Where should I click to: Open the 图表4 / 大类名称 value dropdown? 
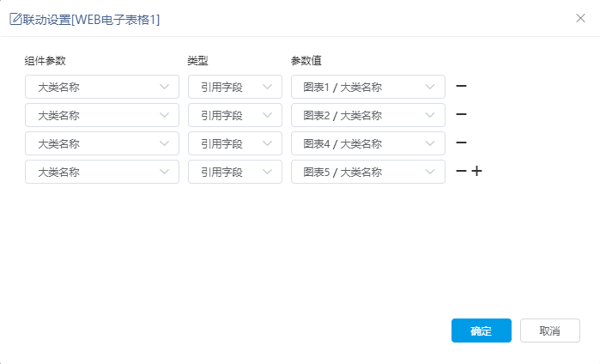click(368, 143)
